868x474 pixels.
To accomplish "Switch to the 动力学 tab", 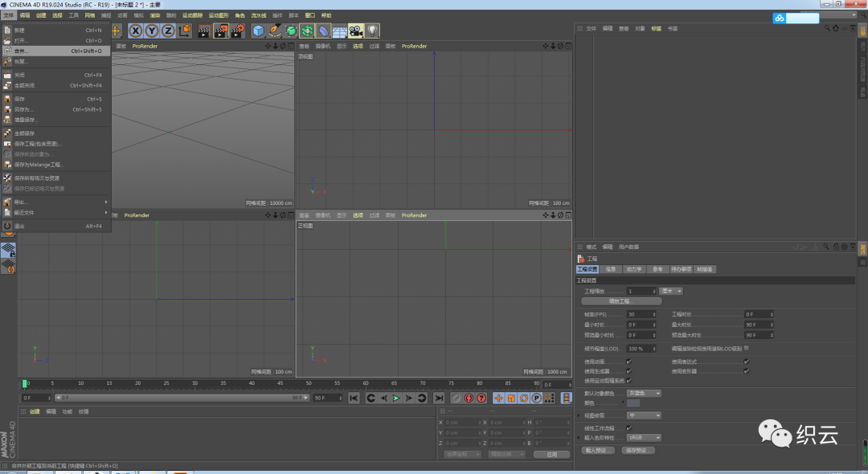I will click(x=634, y=269).
